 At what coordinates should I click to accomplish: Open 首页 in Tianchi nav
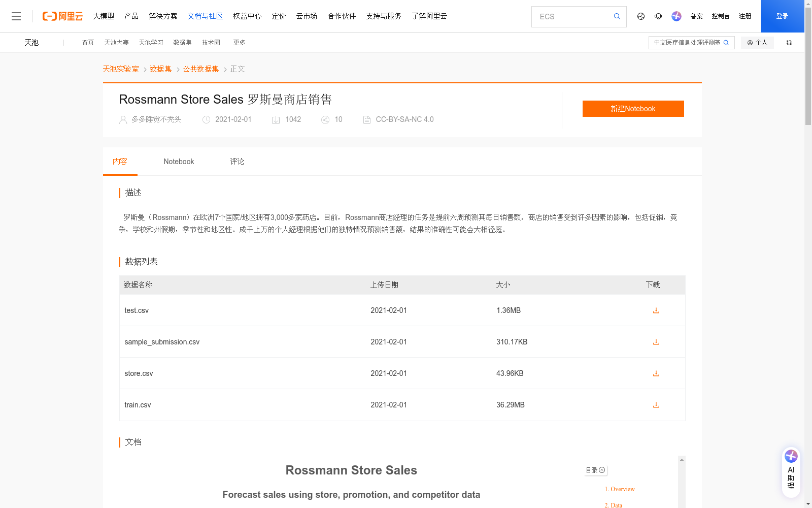(x=88, y=43)
